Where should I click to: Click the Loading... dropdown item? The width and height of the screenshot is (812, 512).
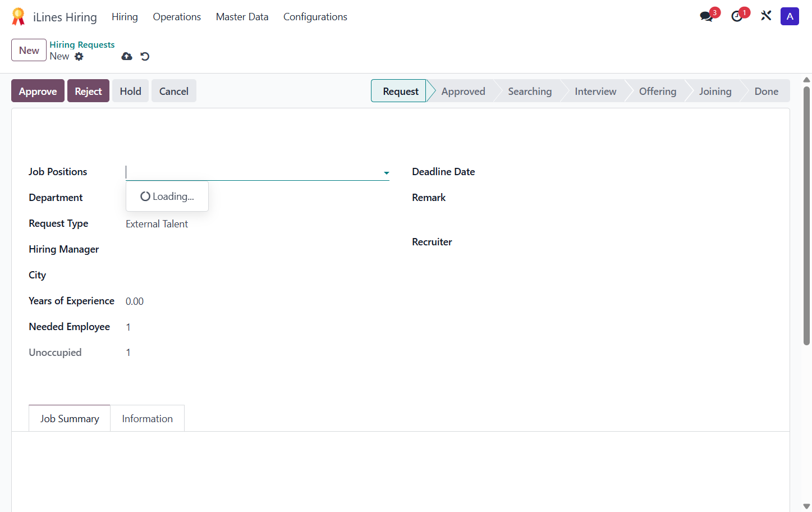click(x=167, y=196)
